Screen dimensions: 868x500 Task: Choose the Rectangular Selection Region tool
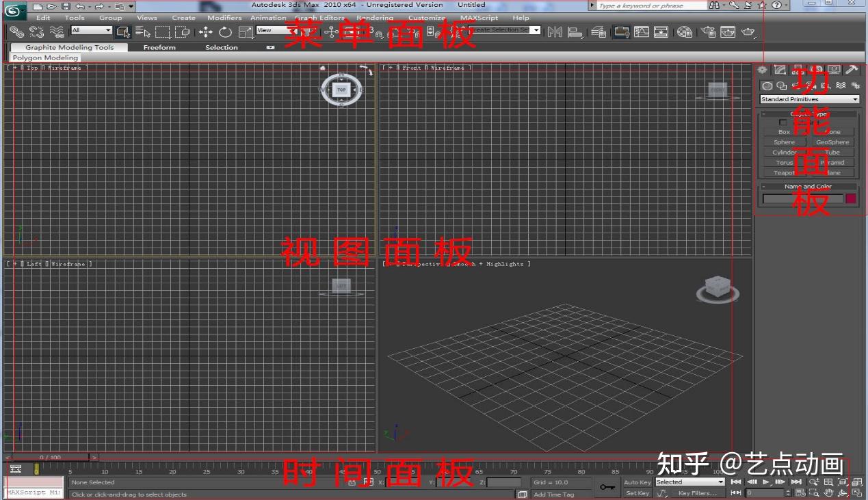pos(162,31)
